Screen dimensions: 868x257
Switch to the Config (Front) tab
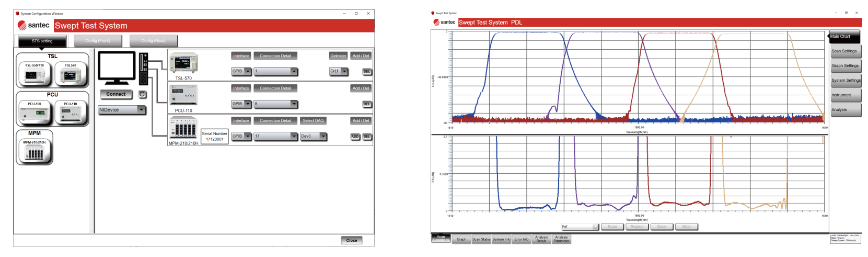click(x=98, y=41)
